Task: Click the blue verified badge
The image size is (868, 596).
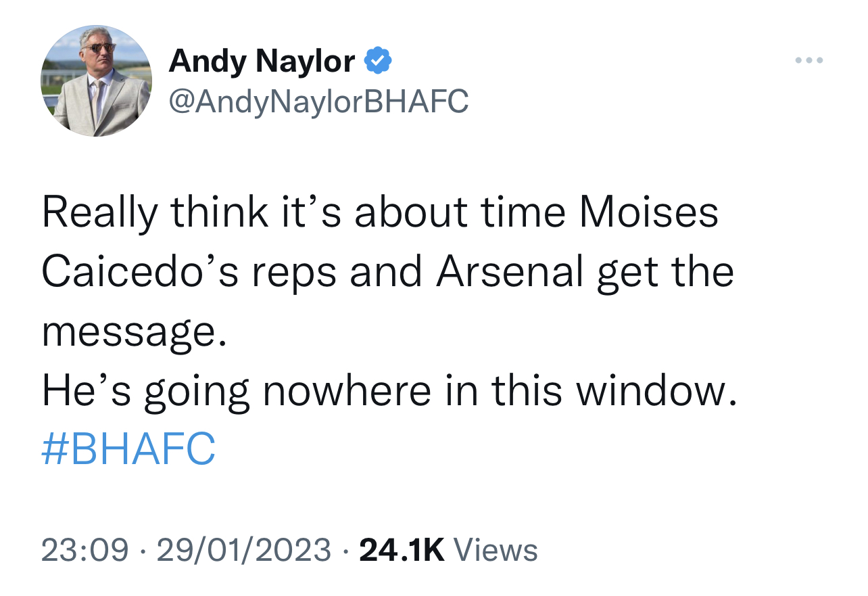Action: (377, 62)
